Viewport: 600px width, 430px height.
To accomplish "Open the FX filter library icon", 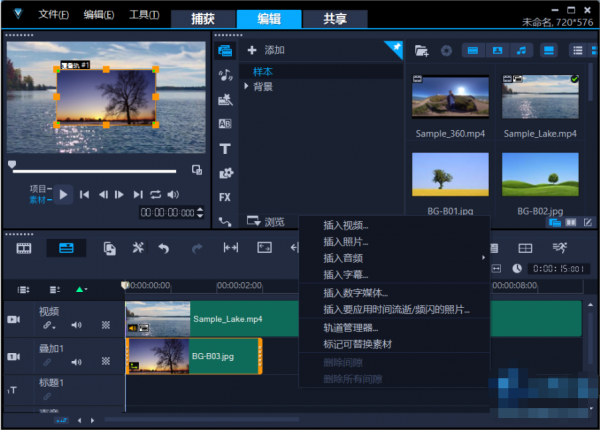I will 225,197.
